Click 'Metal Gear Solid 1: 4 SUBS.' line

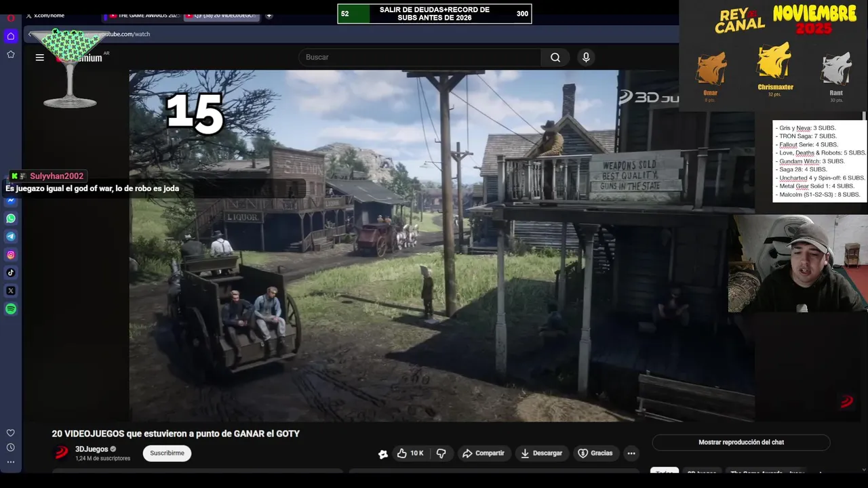point(814,186)
